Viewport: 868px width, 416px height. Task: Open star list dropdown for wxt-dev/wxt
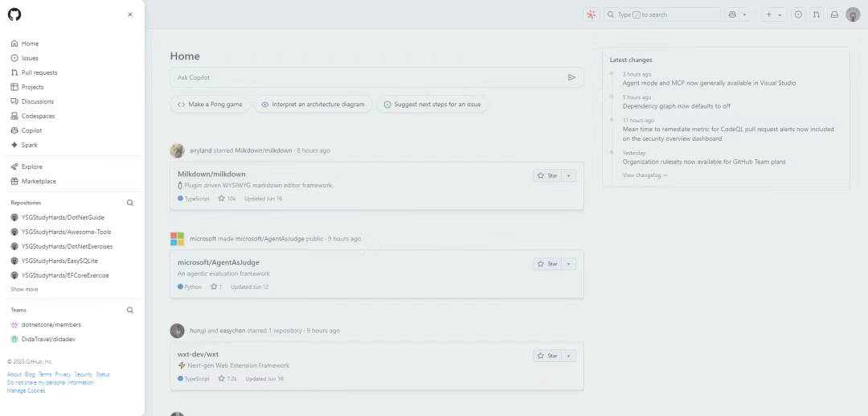pos(568,356)
